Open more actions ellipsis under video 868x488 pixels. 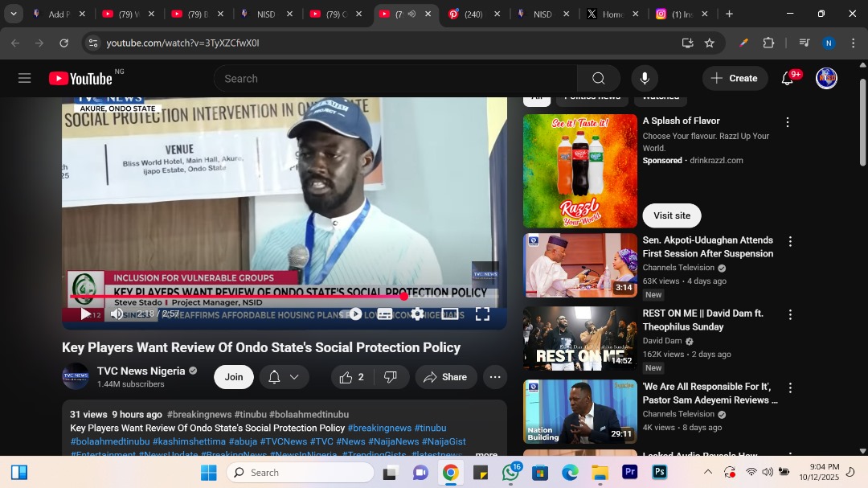(x=495, y=377)
